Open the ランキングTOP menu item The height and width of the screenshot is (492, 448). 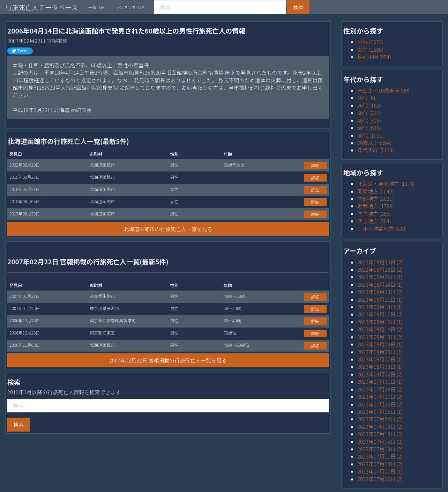click(x=129, y=7)
